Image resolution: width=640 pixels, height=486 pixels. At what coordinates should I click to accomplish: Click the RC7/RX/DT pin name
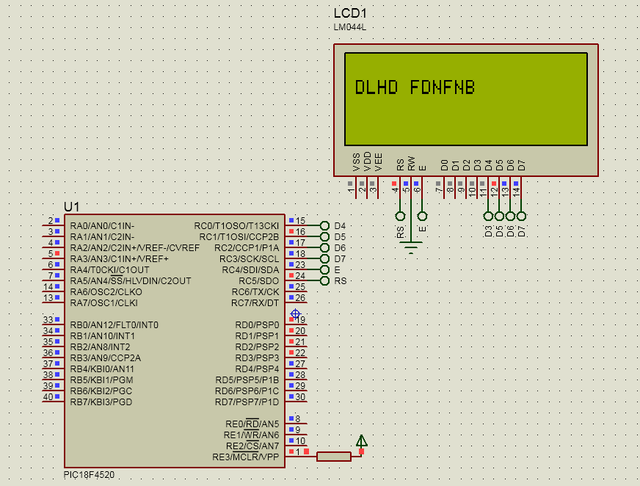tap(255, 303)
